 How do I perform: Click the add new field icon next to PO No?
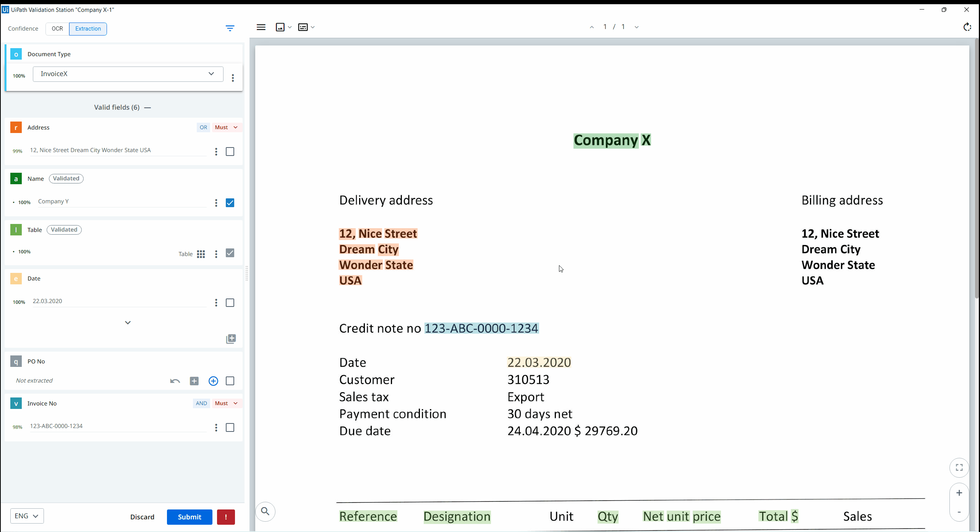coord(213,381)
